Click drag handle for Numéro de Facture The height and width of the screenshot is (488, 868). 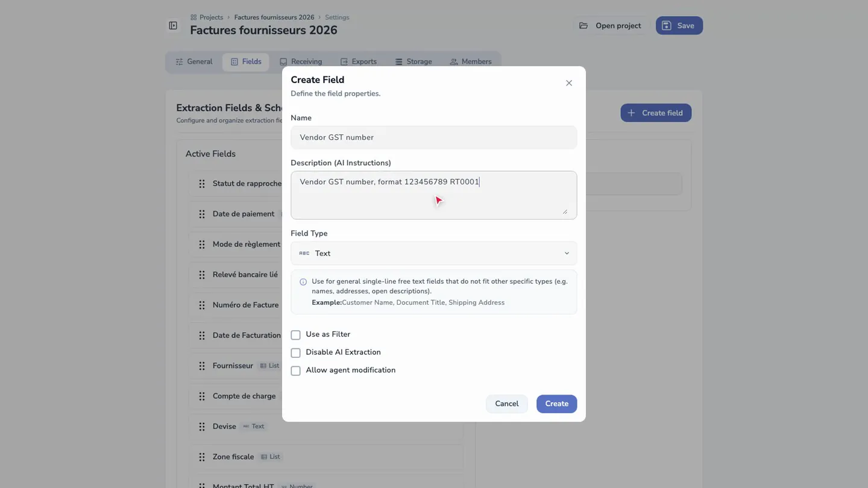tap(202, 305)
